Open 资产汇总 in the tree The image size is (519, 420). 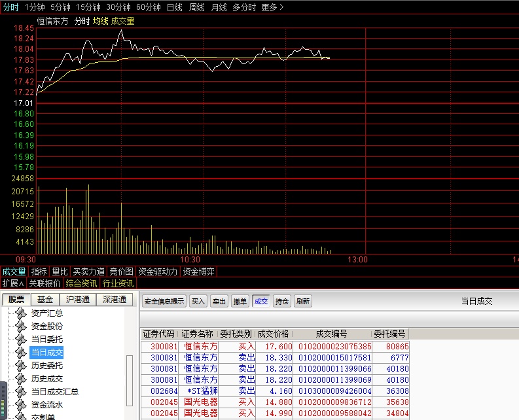coord(46,313)
